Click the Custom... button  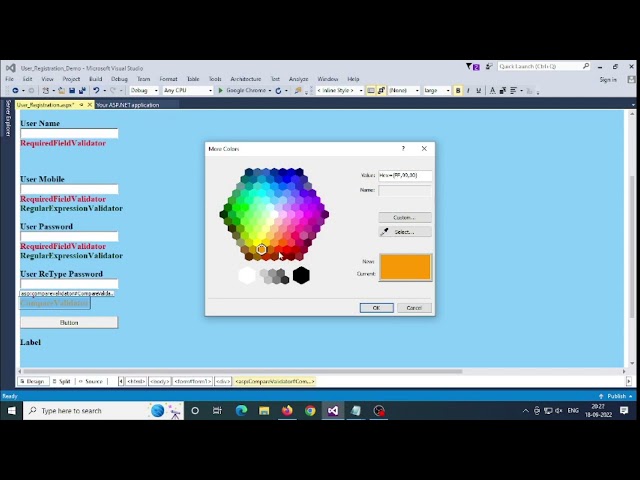405,218
